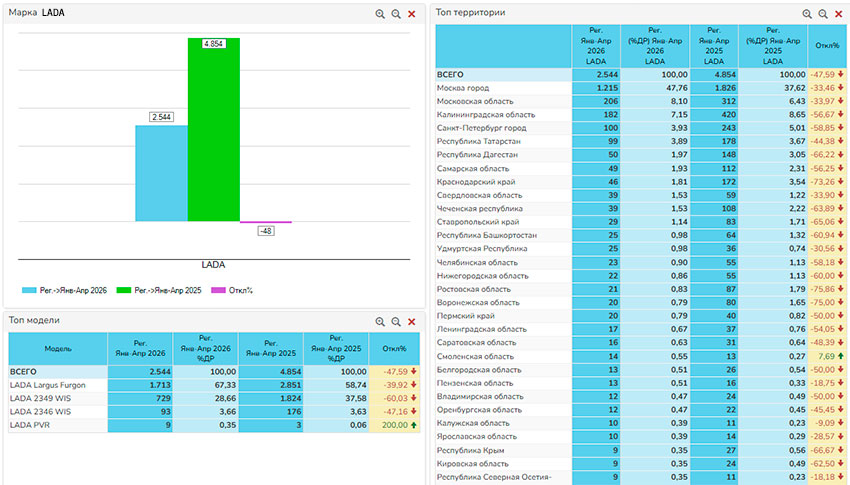Select Кировская область row
The height and width of the screenshot is (485, 850).
tap(641, 464)
